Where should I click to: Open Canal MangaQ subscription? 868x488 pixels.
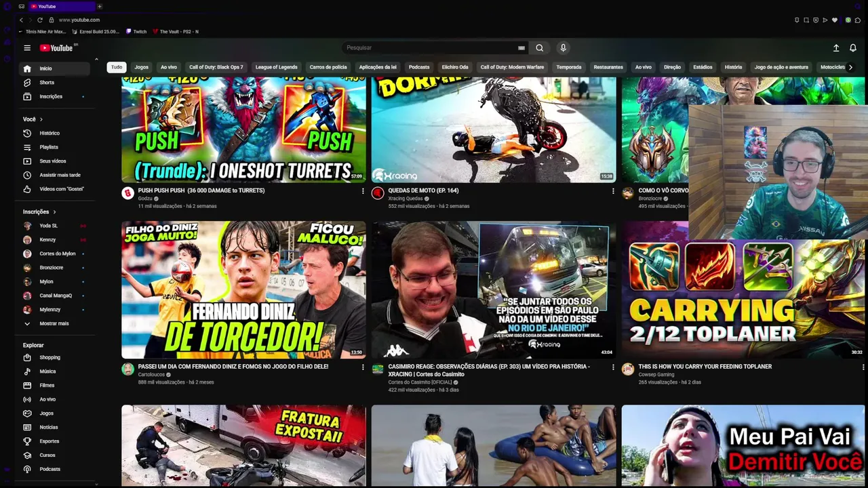click(x=54, y=296)
